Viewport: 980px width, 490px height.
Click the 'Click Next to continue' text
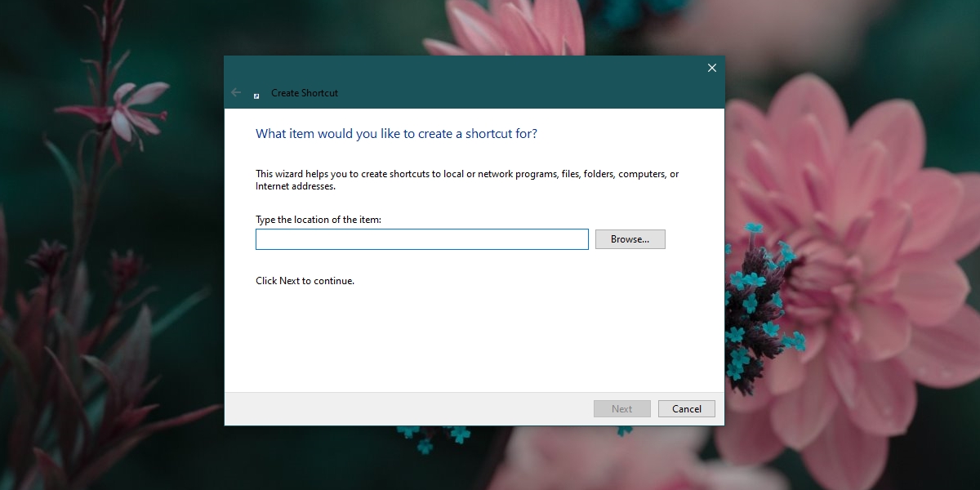(x=305, y=280)
